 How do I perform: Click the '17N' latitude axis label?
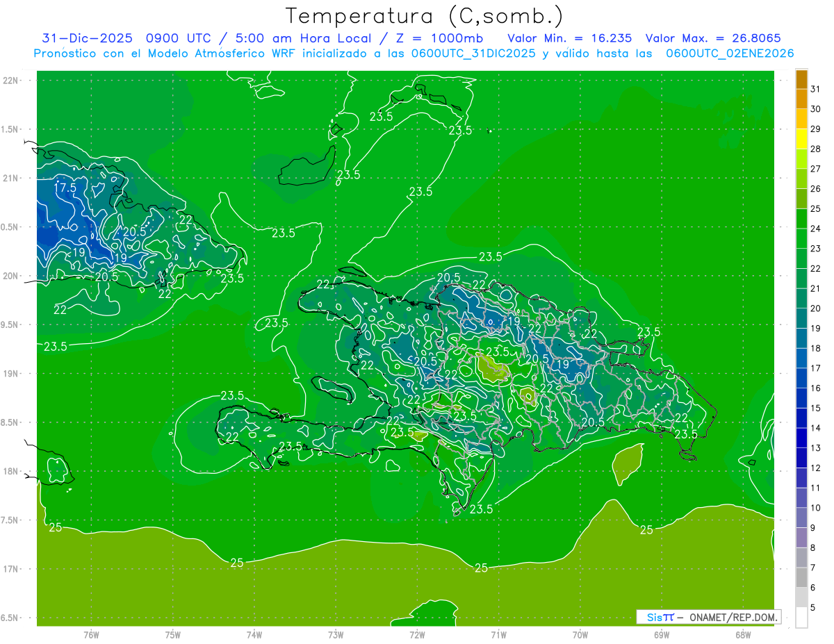click(11, 569)
